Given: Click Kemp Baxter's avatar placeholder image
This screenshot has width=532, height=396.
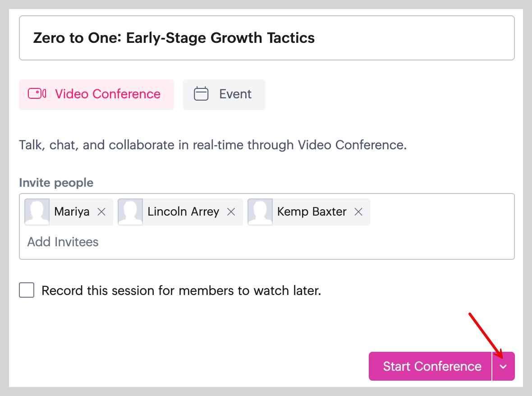Looking at the screenshot, I should (x=260, y=212).
